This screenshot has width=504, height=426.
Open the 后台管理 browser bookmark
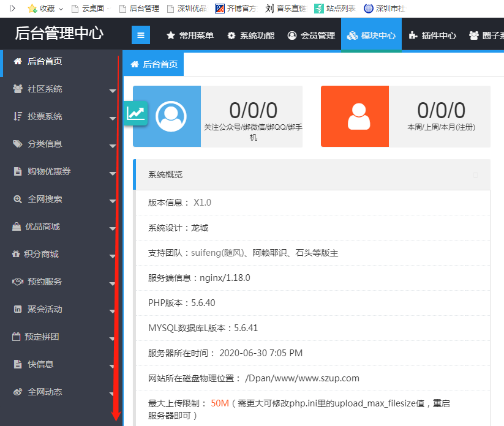(139, 9)
